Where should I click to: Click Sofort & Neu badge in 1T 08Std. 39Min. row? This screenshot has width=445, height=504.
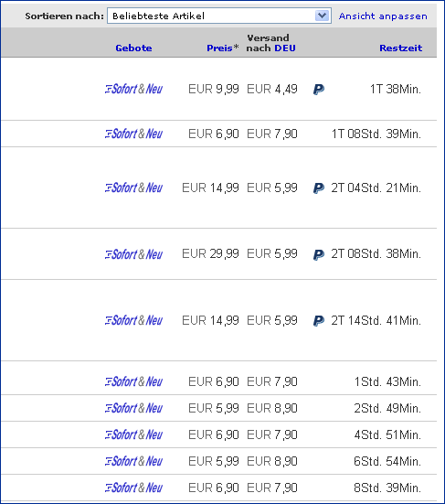(x=133, y=134)
